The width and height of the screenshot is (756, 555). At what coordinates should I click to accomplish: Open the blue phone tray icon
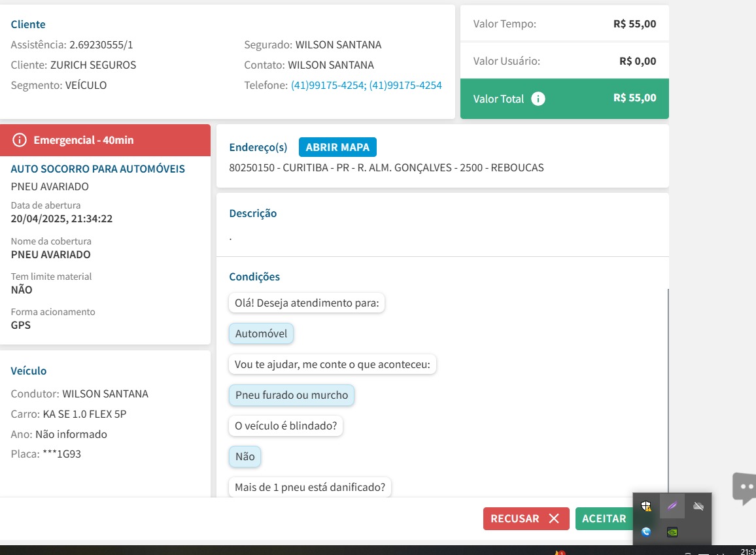coord(646,531)
